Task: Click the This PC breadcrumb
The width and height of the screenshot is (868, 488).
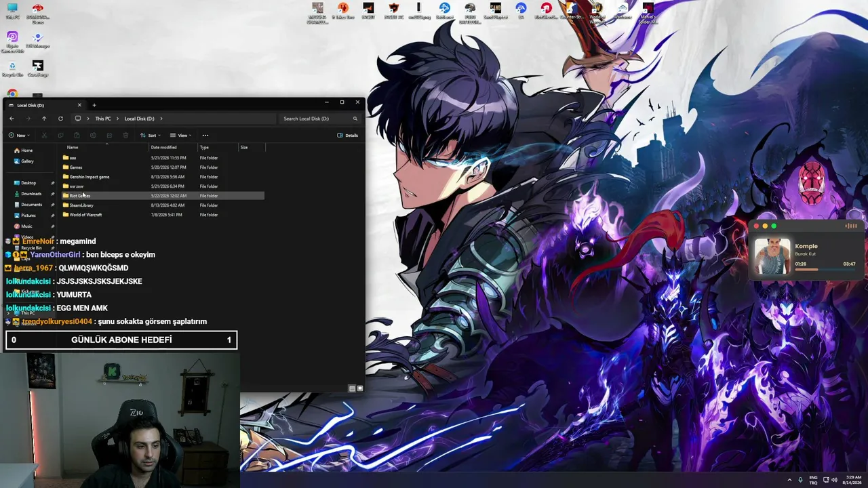Action: (x=103, y=119)
